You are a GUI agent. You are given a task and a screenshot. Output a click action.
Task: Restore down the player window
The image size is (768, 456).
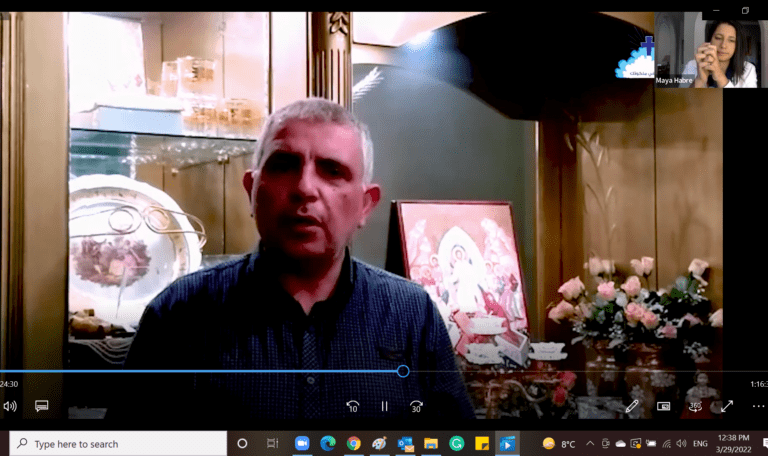(x=745, y=10)
